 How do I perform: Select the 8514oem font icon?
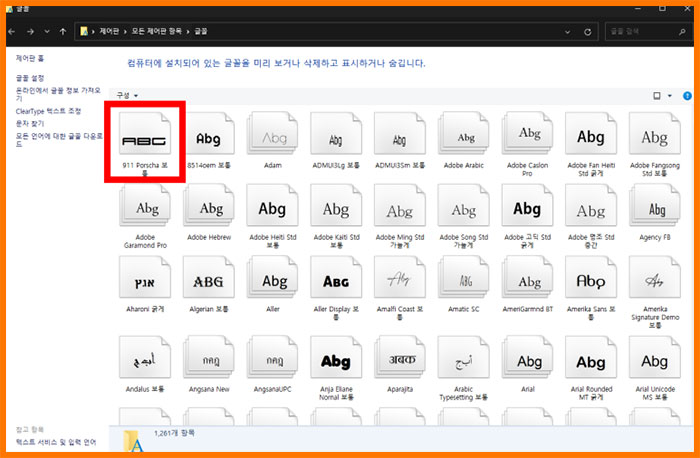point(208,134)
